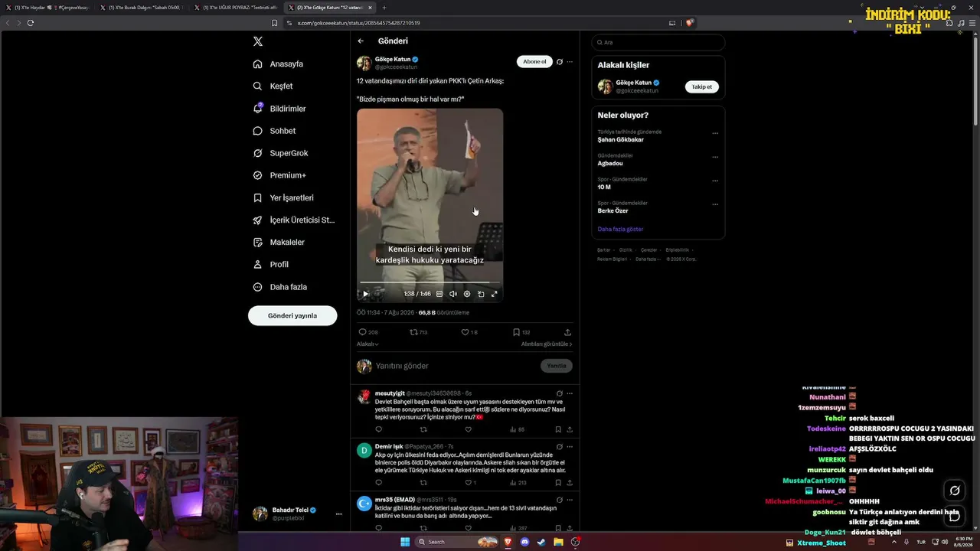Switch to X'te Haydar browser tab
This screenshot has height=551, width=980.
[48, 8]
